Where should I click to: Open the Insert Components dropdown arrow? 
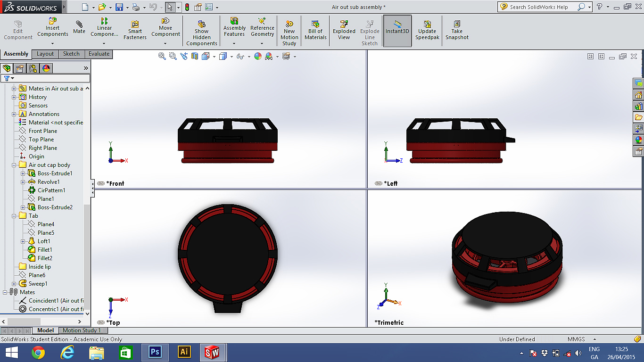pos(53,43)
